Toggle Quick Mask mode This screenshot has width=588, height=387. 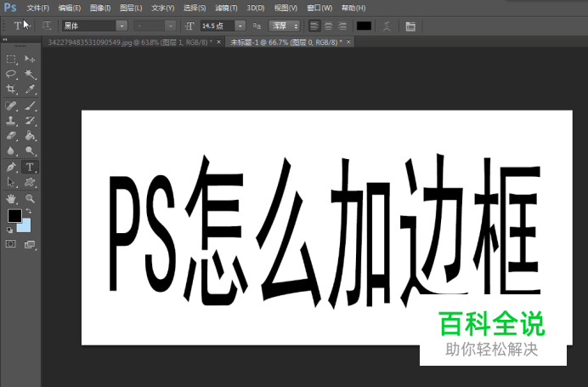click(11, 244)
